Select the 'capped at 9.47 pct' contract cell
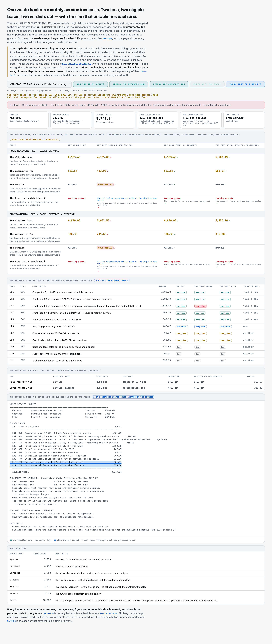The width and height of the screenshot is (272, 644). 134,382
